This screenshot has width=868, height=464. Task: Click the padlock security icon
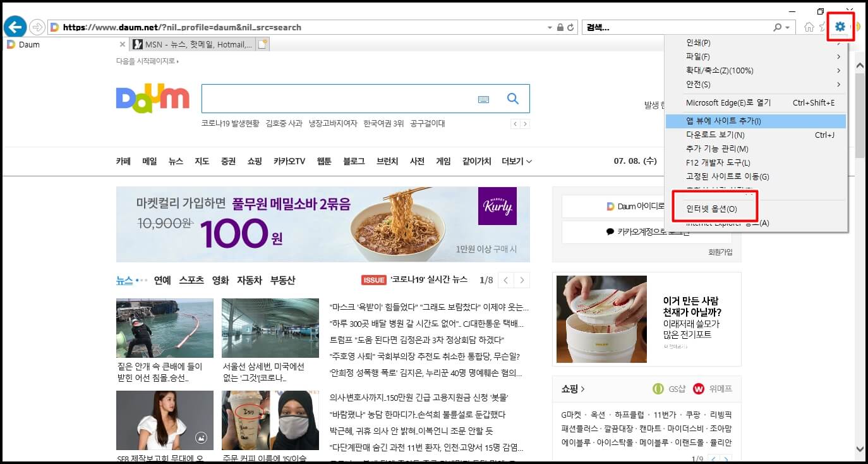pos(560,28)
